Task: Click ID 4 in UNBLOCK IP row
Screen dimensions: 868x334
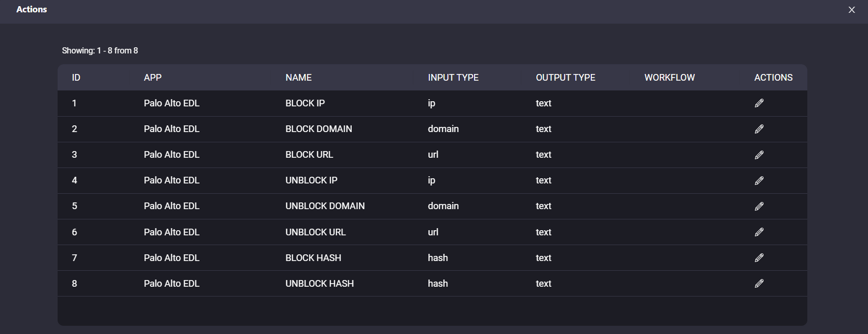Action: [x=75, y=180]
